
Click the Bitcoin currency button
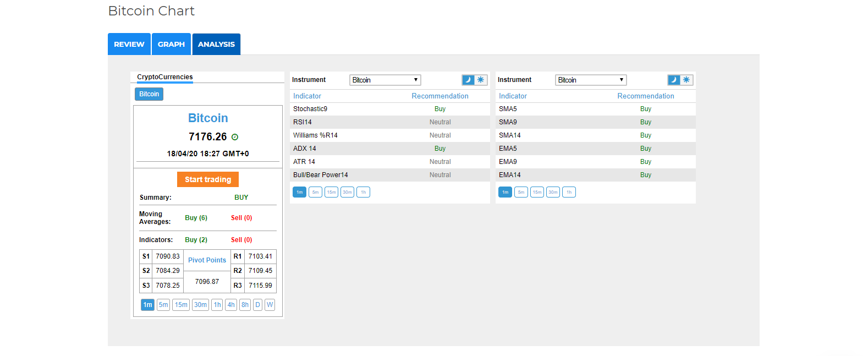point(149,94)
